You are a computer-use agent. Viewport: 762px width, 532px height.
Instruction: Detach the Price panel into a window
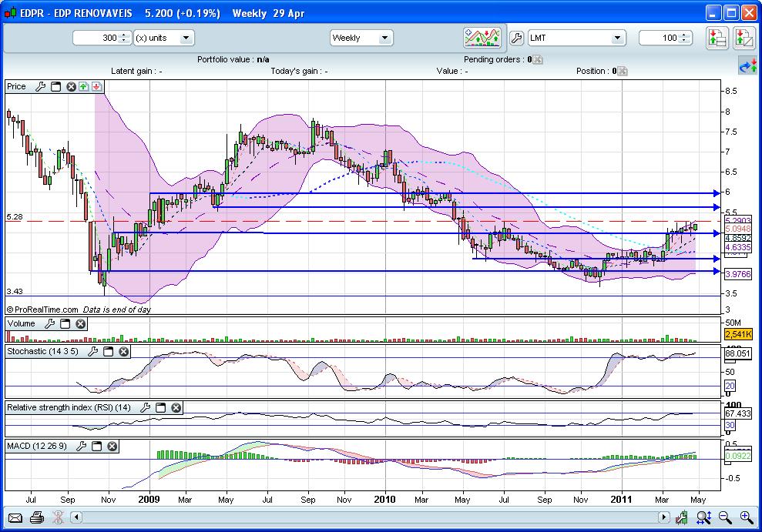[56, 86]
